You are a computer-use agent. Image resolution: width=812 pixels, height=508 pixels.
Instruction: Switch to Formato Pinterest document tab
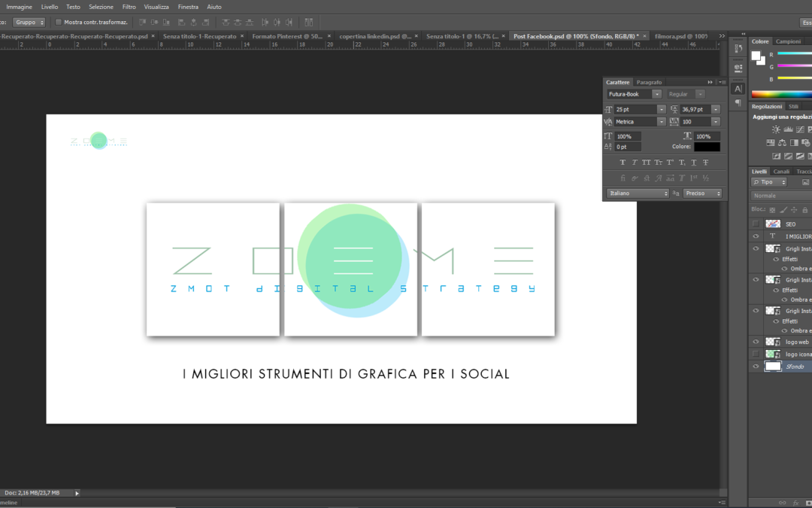(x=287, y=36)
